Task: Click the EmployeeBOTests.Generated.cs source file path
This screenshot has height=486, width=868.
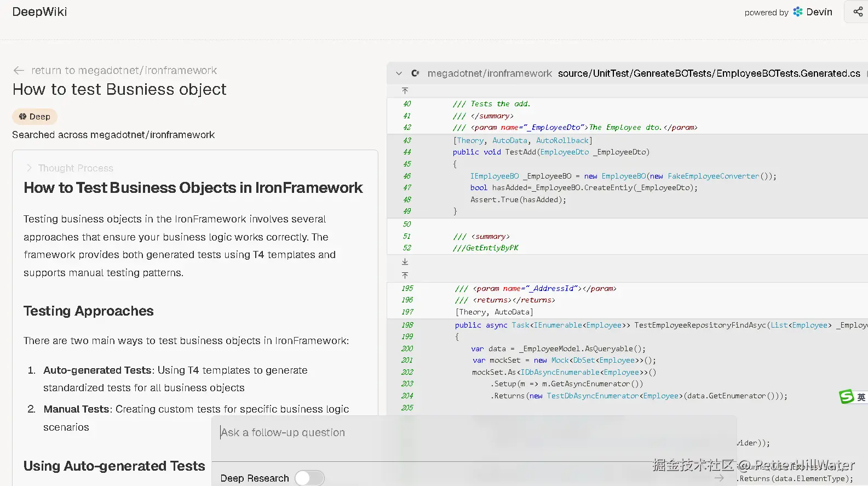Action: [709, 73]
